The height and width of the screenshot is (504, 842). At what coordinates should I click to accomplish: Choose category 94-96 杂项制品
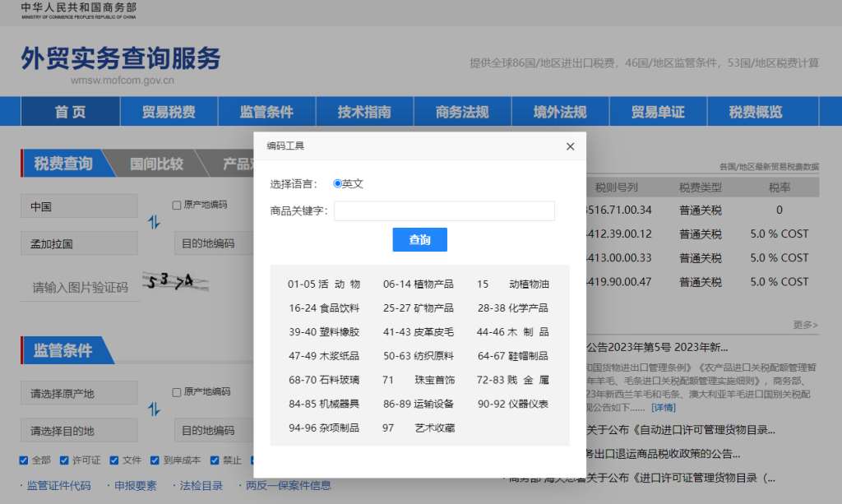[x=324, y=428]
